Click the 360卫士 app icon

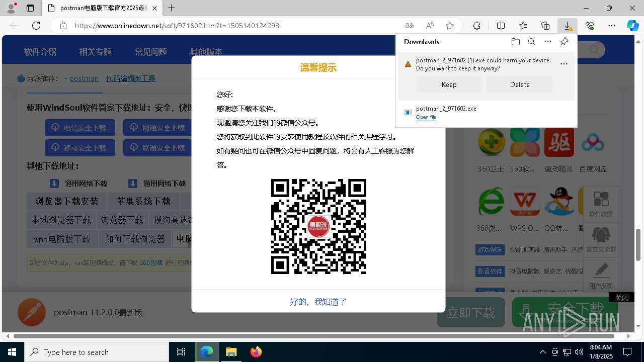(x=491, y=143)
